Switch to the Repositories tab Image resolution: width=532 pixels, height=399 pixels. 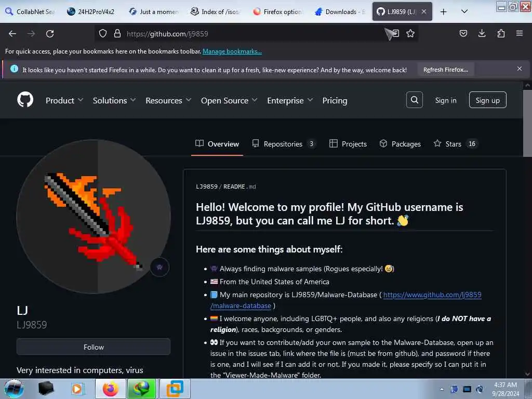click(x=284, y=144)
